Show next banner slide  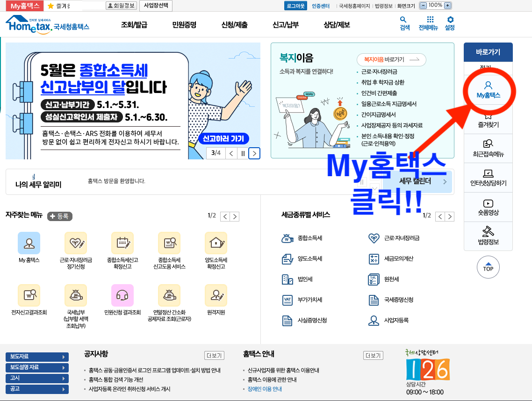254,153
